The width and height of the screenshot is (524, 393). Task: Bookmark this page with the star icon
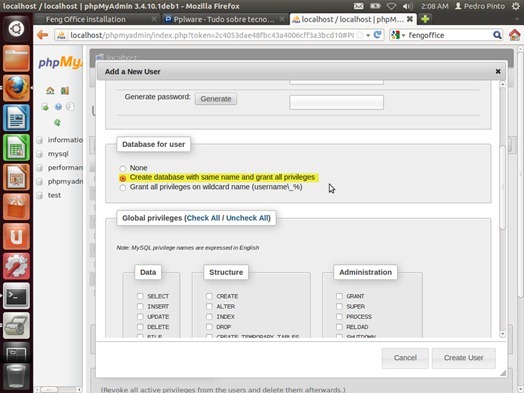click(360, 35)
